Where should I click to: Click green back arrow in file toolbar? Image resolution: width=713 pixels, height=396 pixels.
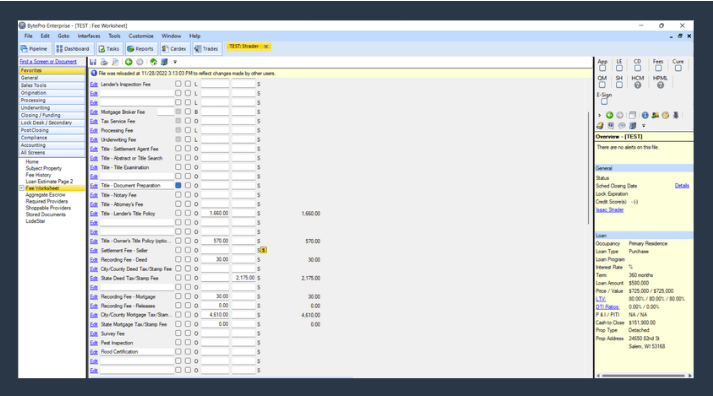pyautogui.click(x=129, y=62)
